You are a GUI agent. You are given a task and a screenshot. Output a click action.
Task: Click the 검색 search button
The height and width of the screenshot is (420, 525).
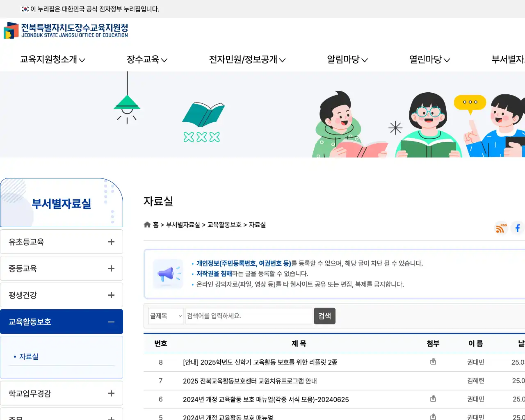click(324, 316)
